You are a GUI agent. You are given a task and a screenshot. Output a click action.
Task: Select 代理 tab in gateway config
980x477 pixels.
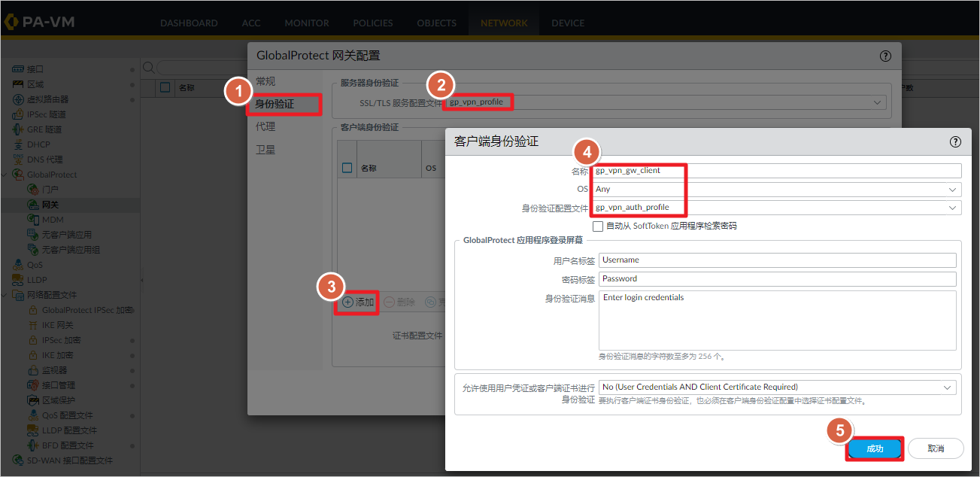pyautogui.click(x=265, y=126)
